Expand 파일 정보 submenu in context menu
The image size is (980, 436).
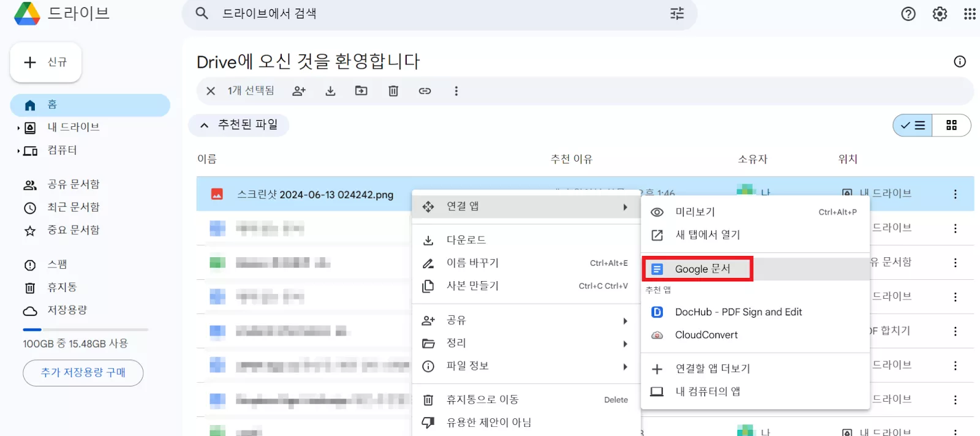[526, 366]
